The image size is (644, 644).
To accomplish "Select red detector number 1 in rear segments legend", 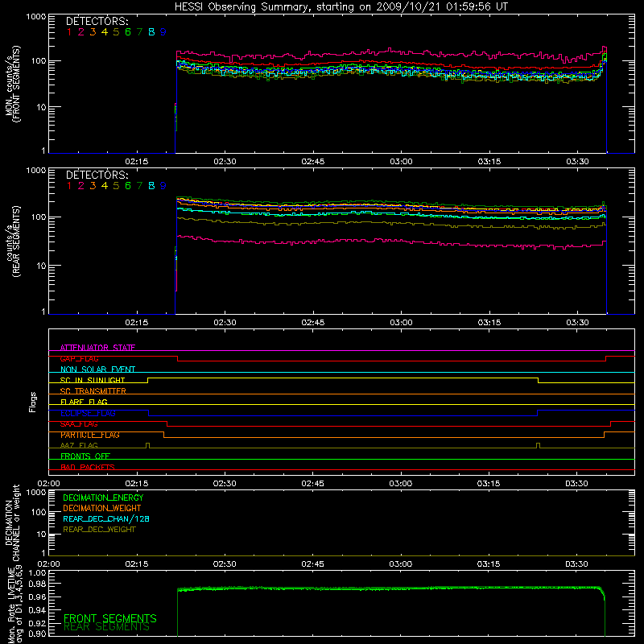I will [69, 186].
